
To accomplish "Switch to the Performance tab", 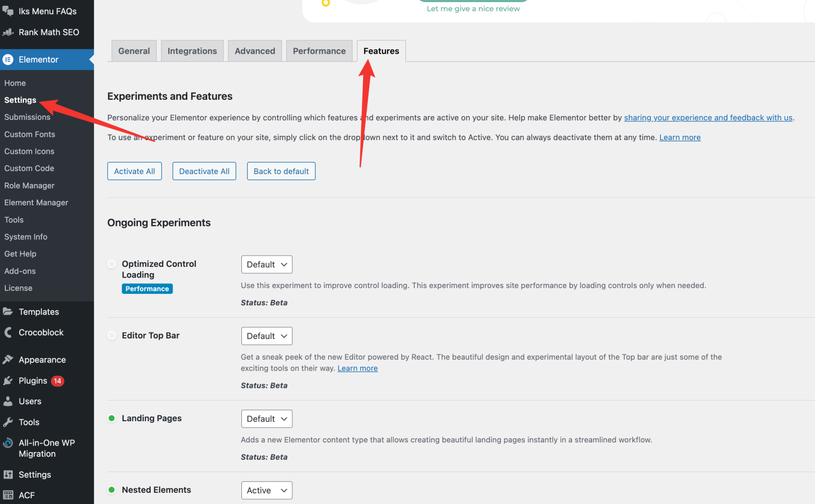I will (x=319, y=50).
